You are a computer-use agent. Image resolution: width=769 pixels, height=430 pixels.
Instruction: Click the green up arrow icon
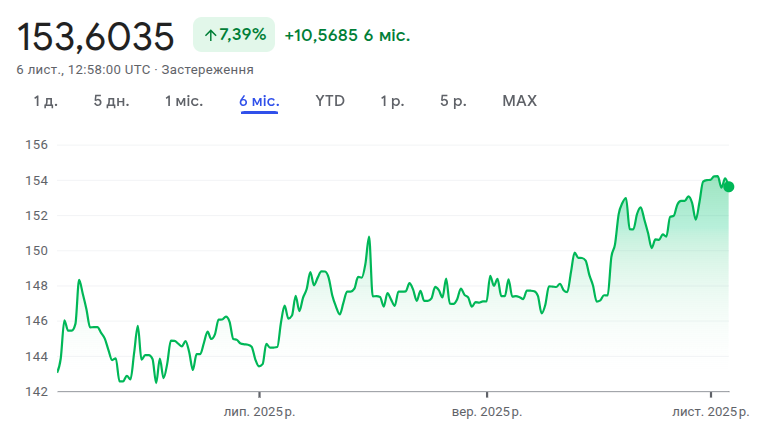tap(210, 36)
